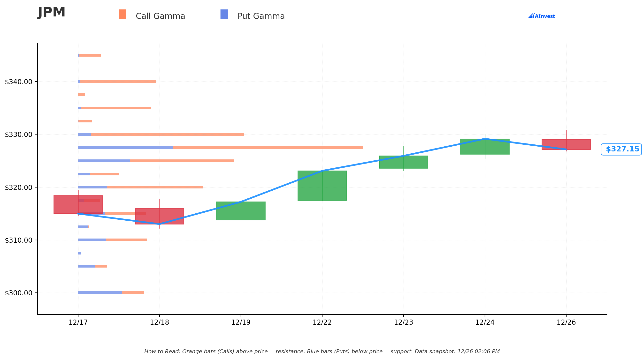Image resolution: width=644 pixels, height=359 pixels.
Task: Click the orange call gamma bar at $335
Action: click(x=116, y=108)
